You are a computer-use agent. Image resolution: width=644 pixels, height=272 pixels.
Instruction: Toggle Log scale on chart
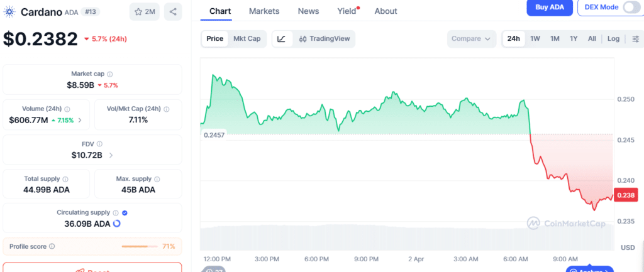(x=613, y=39)
